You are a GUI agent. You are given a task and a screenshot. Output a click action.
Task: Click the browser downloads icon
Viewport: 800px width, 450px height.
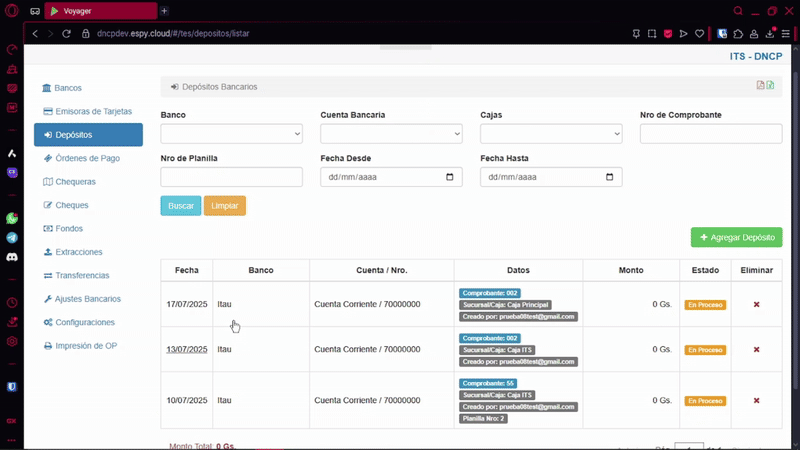click(769, 33)
